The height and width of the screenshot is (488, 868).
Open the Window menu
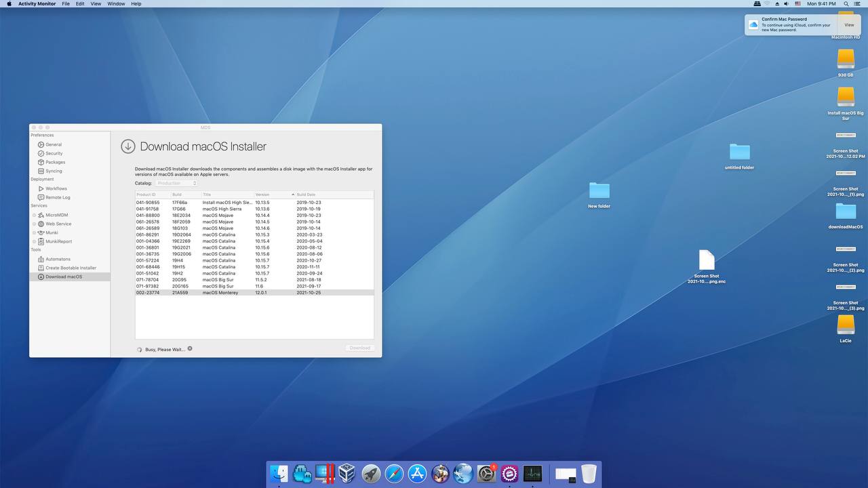(116, 3)
